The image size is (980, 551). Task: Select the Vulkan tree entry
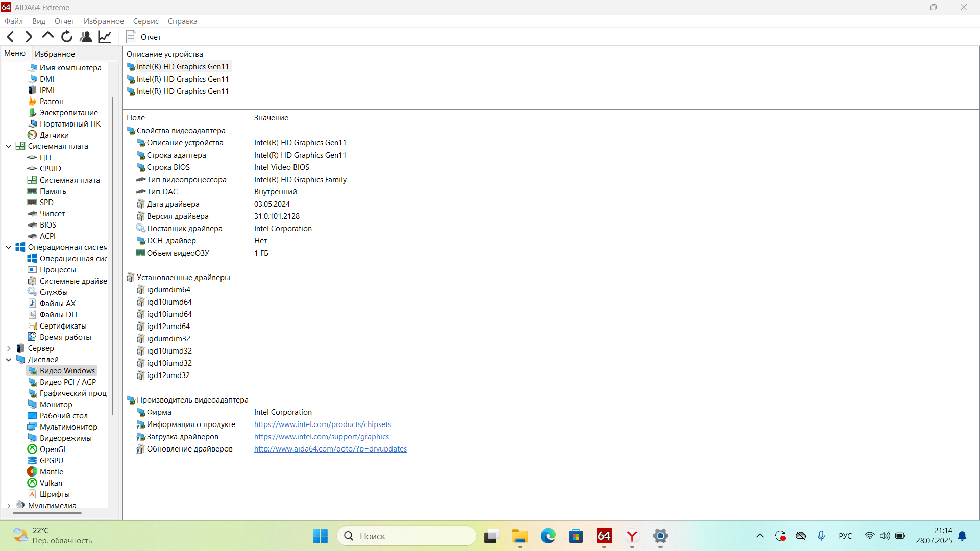coord(51,483)
